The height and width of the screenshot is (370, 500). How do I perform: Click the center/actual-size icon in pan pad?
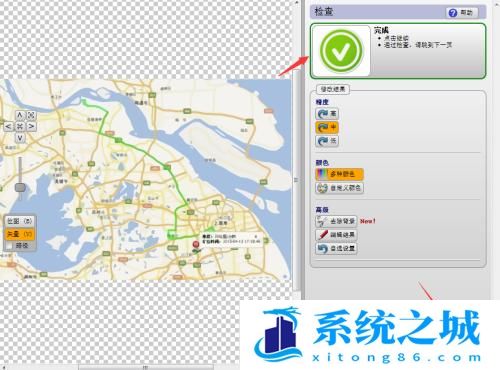pos(20,126)
